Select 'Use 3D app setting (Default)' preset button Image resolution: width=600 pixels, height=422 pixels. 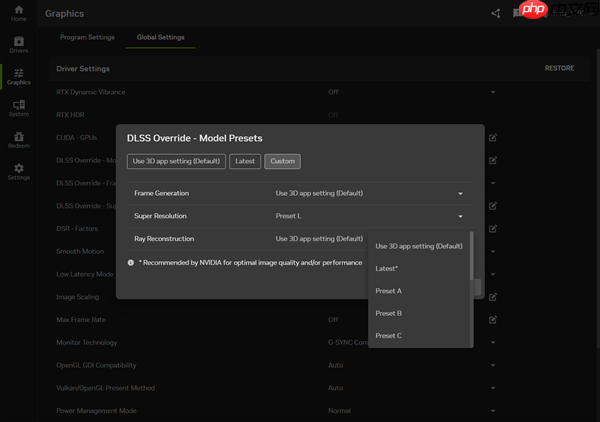click(x=176, y=161)
